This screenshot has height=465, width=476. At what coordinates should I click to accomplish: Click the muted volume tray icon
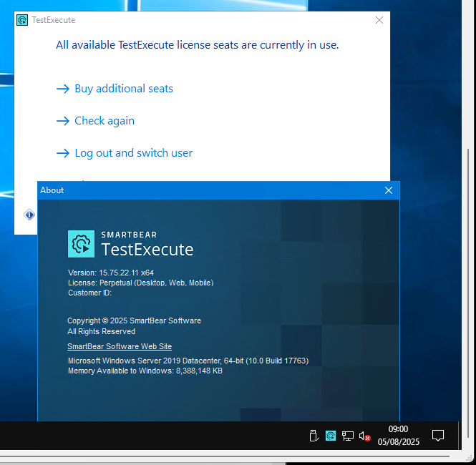(x=364, y=436)
